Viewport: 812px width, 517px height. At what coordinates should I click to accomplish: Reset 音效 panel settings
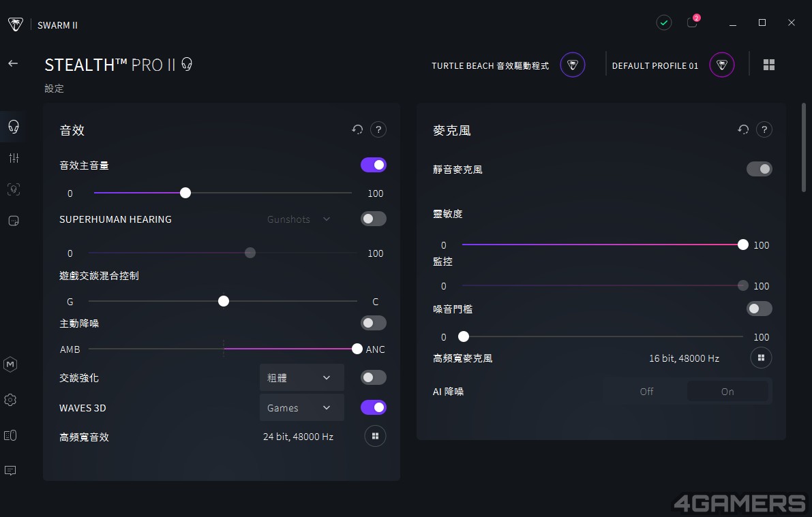(357, 129)
